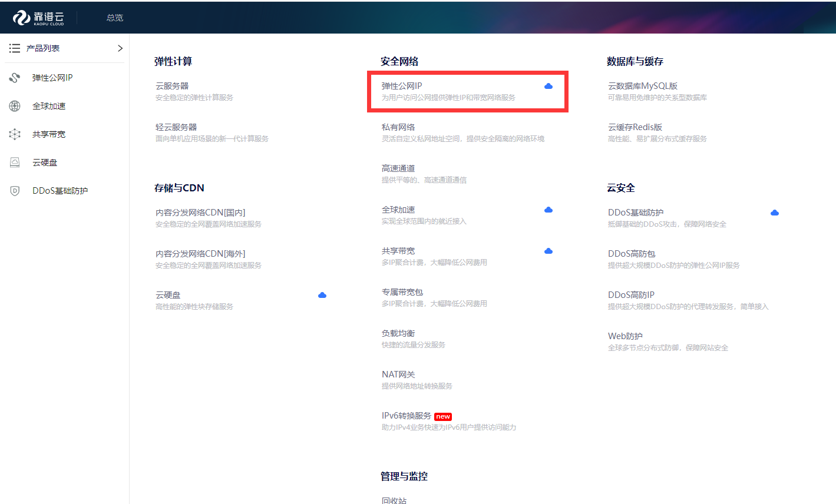836x504 pixels.
Task: Click description 可靠易用免维护的关系型数据库
Action: (x=657, y=98)
